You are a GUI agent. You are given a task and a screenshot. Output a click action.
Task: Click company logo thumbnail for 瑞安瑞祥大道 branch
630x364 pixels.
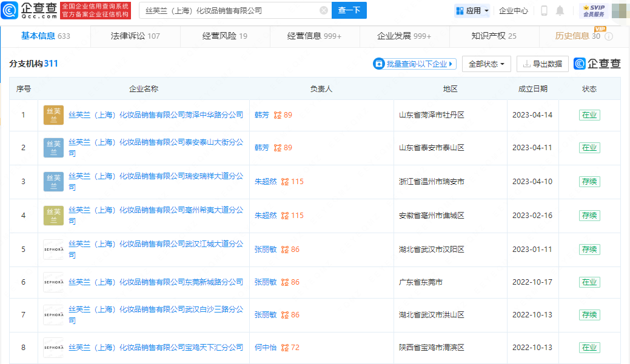[53, 182]
